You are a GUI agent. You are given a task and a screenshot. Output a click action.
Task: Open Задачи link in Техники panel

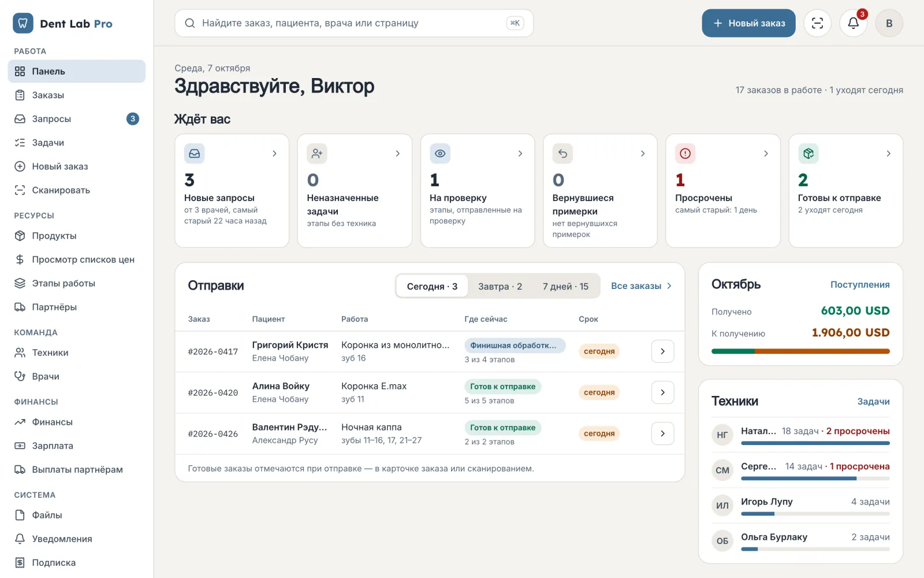pyautogui.click(x=873, y=401)
